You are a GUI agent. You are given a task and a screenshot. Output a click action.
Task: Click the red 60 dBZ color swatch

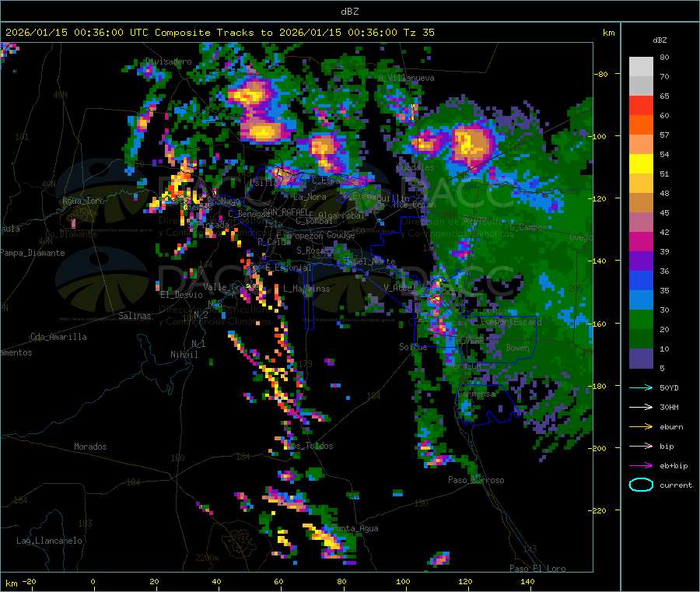[641, 106]
